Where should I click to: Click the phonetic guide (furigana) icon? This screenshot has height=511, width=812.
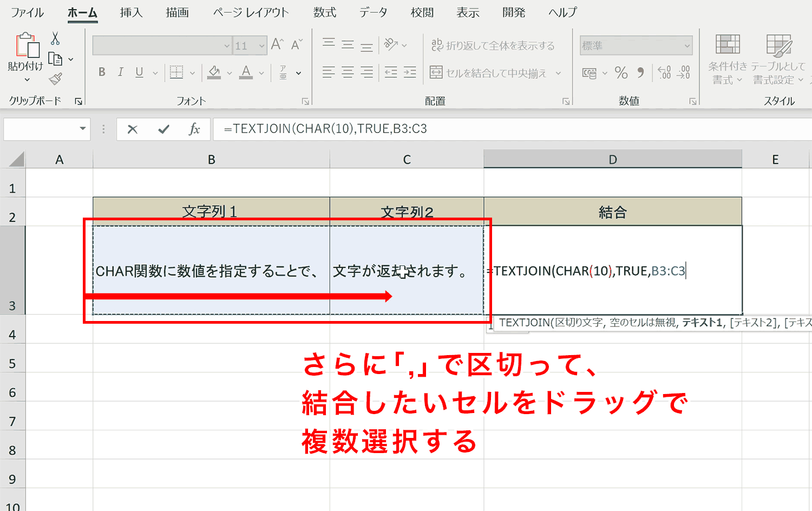283,72
